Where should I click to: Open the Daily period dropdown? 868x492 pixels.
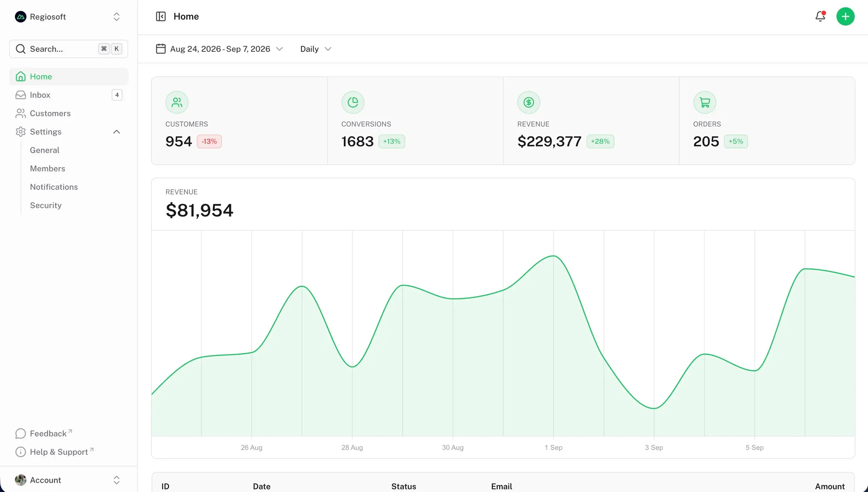point(316,49)
